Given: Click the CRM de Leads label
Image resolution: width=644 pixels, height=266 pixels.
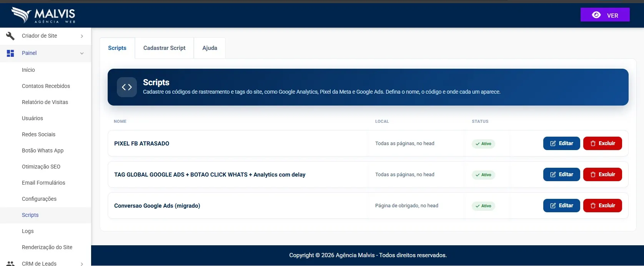Looking at the screenshot, I should (x=39, y=263).
